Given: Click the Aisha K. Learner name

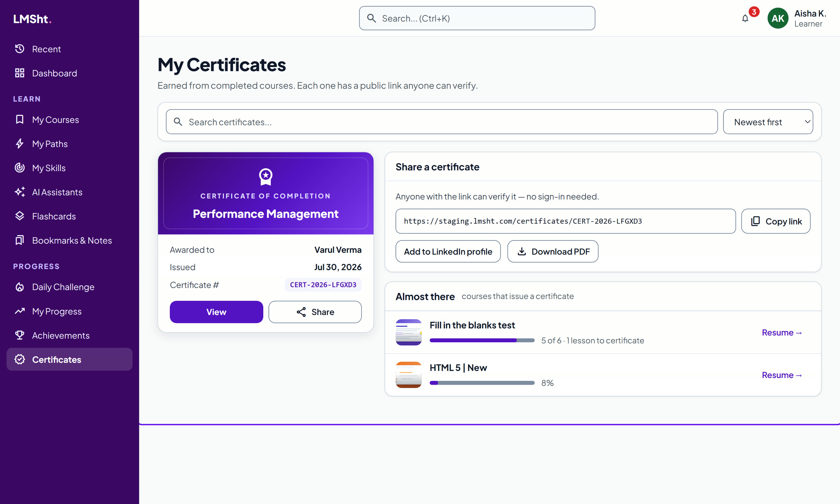Looking at the screenshot, I should [810, 18].
